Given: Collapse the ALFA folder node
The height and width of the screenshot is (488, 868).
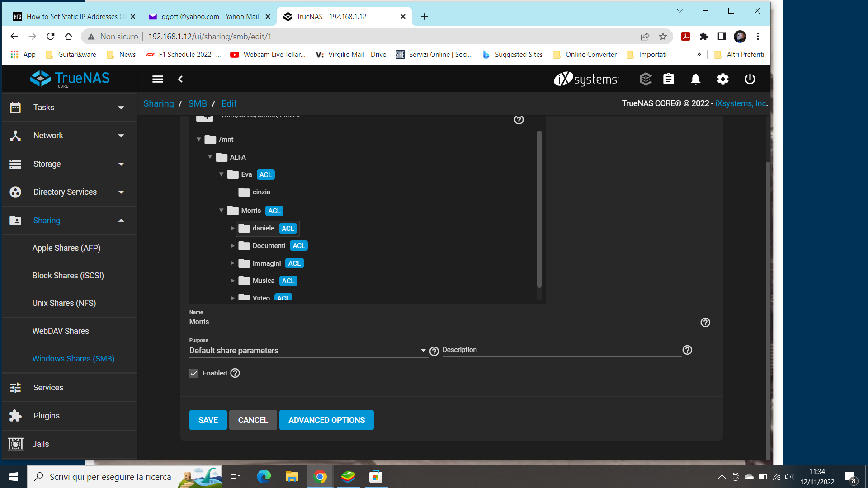Looking at the screenshot, I should (x=210, y=157).
